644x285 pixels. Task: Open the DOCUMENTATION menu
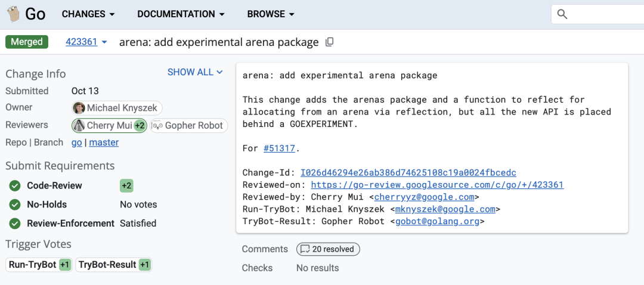pos(181,14)
